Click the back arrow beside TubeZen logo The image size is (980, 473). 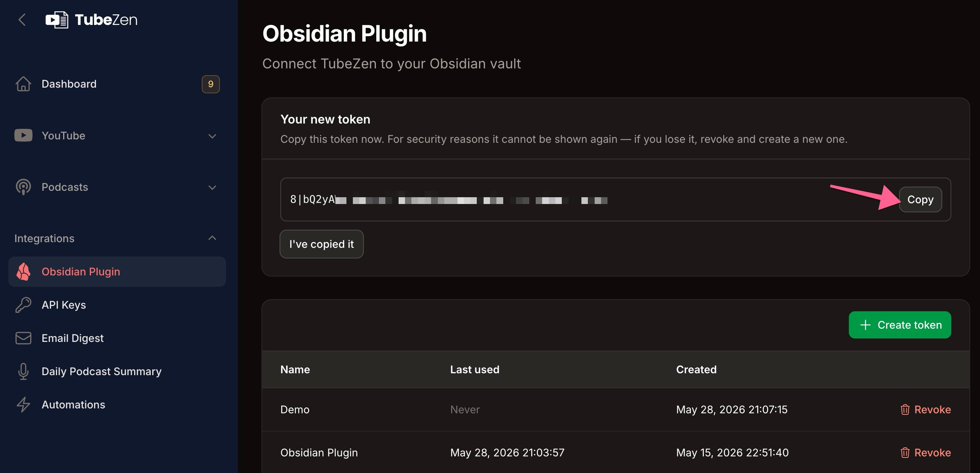point(22,20)
